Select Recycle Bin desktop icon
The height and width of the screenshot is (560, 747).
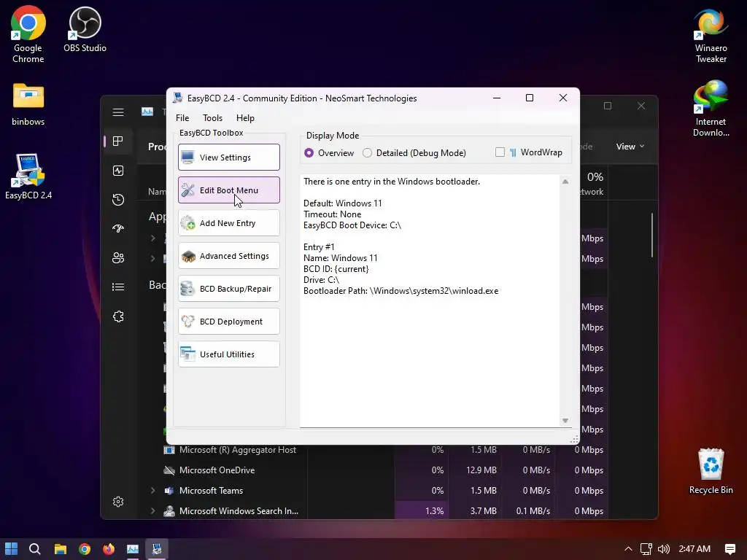[x=711, y=472]
